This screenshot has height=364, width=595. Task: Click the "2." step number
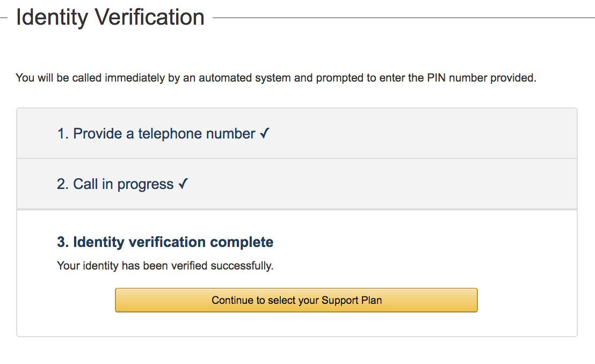tap(63, 185)
